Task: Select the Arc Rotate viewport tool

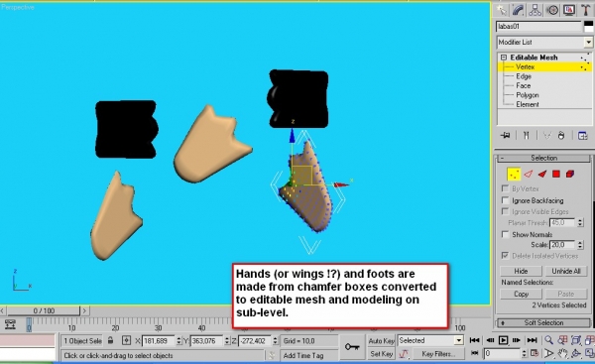Action: (576, 354)
